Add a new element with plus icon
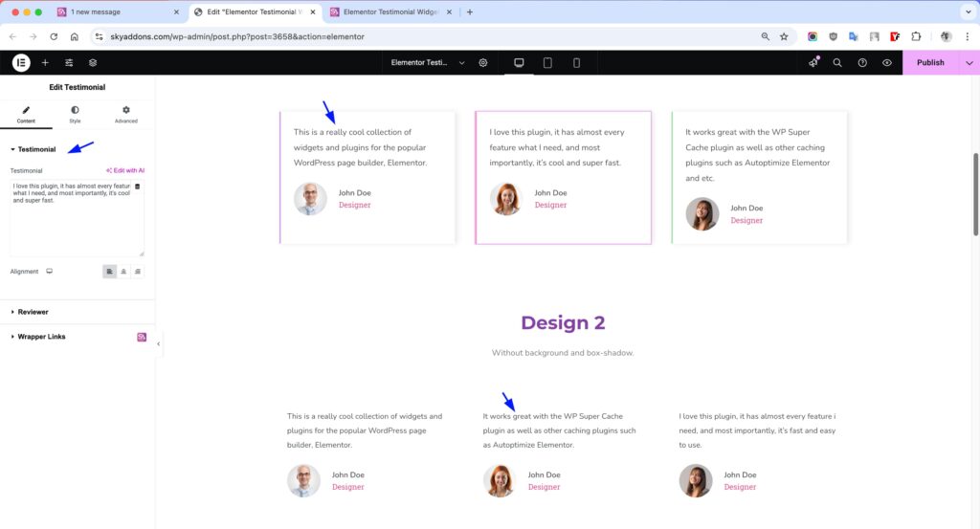980x529 pixels. tap(45, 62)
